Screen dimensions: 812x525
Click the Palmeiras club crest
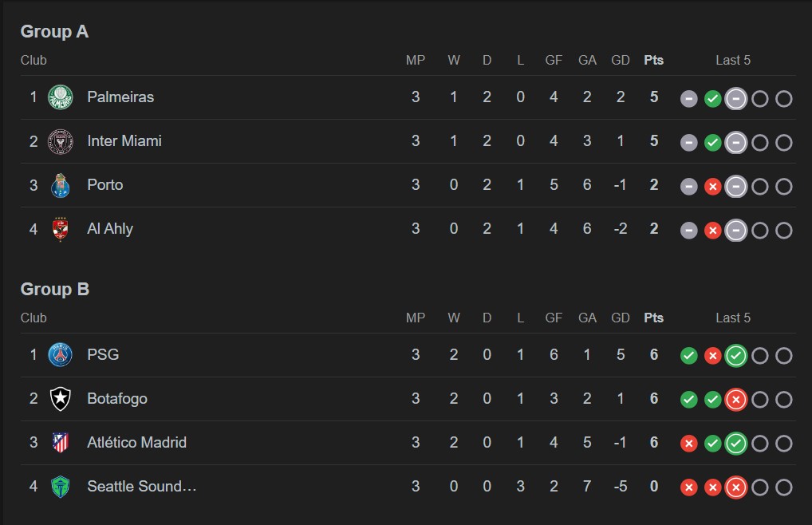pyautogui.click(x=60, y=97)
